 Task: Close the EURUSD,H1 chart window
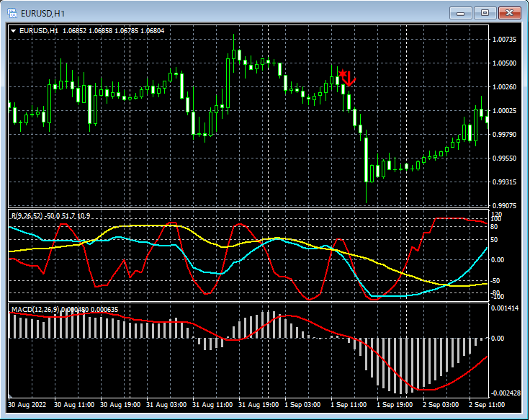(x=510, y=13)
